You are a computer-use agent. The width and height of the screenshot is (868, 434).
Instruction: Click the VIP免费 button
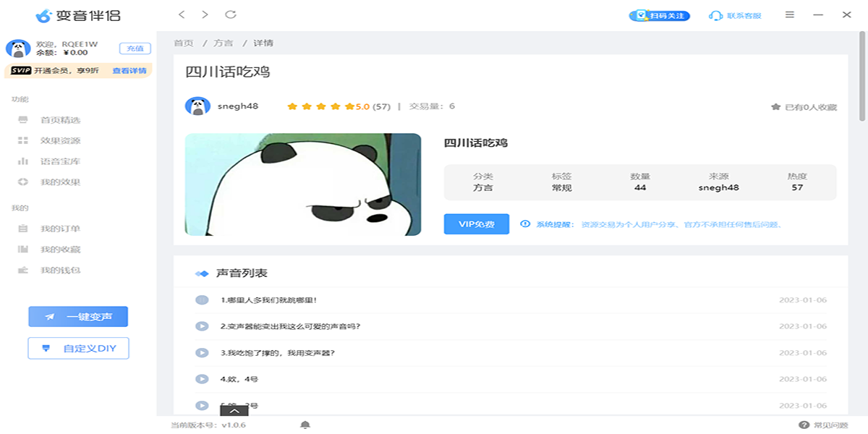tap(477, 224)
